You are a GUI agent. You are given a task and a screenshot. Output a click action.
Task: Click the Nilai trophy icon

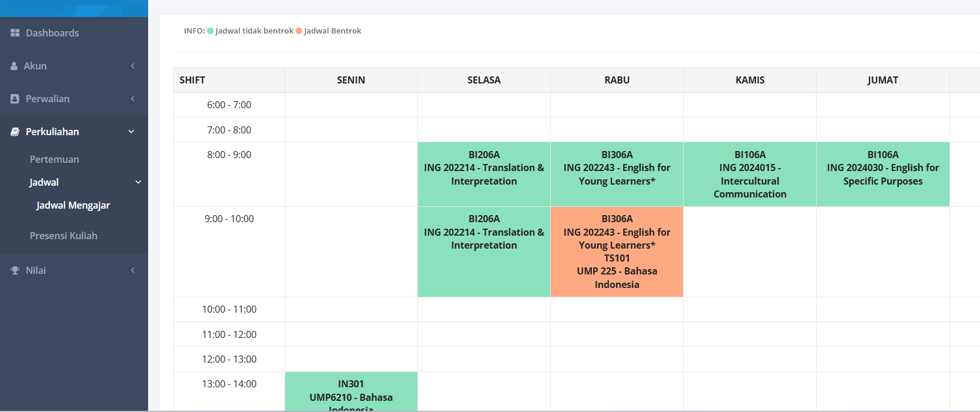pyautogui.click(x=15, y=270)
